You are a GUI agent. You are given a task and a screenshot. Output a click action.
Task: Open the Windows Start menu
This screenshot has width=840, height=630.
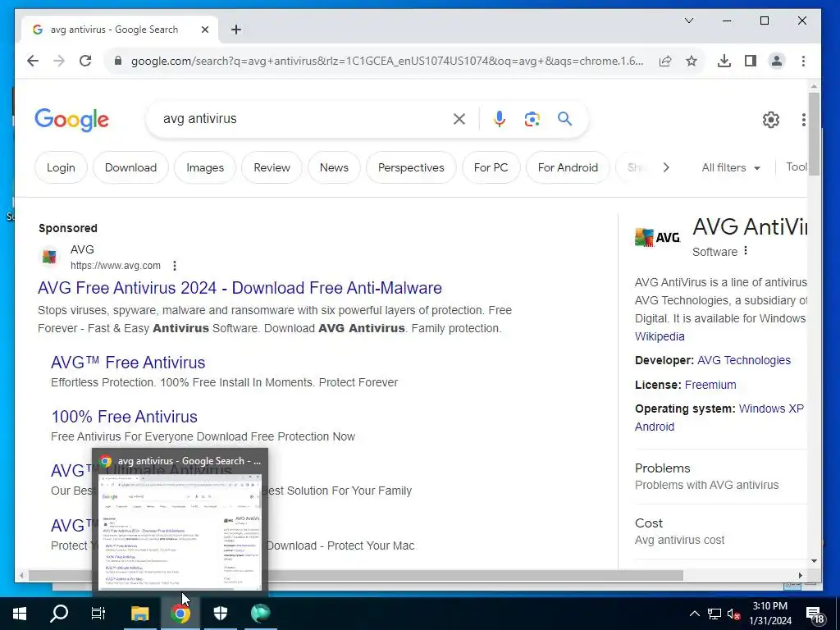pos(20,614)
